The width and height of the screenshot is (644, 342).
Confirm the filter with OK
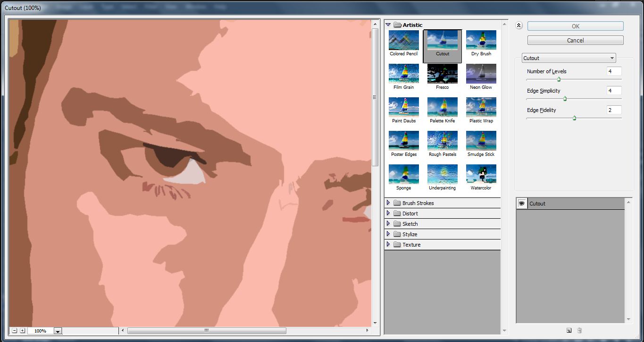575,26
